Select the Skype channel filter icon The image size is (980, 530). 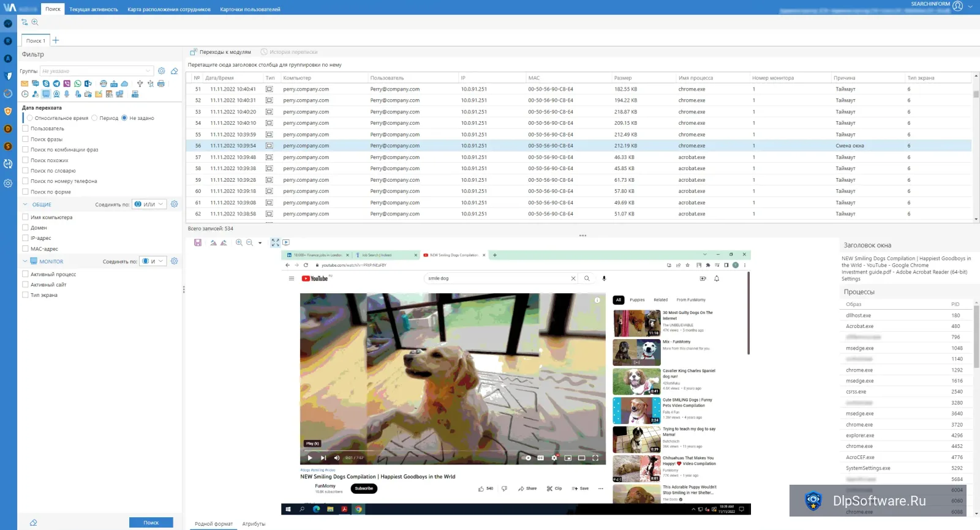(x=46, y=83)
